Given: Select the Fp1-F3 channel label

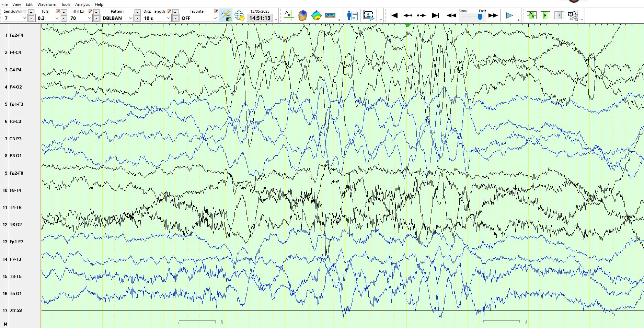Looking at the screenshot, I should click(16, 104).
